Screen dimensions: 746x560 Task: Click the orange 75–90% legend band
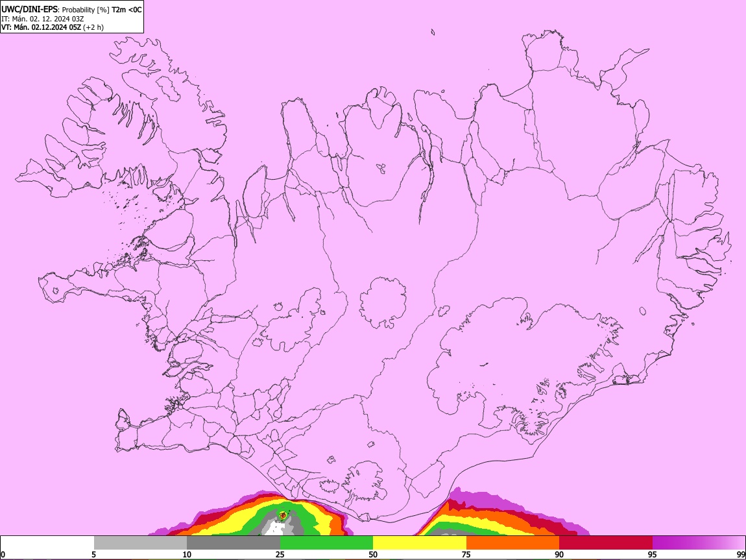(x=513, y=542)
